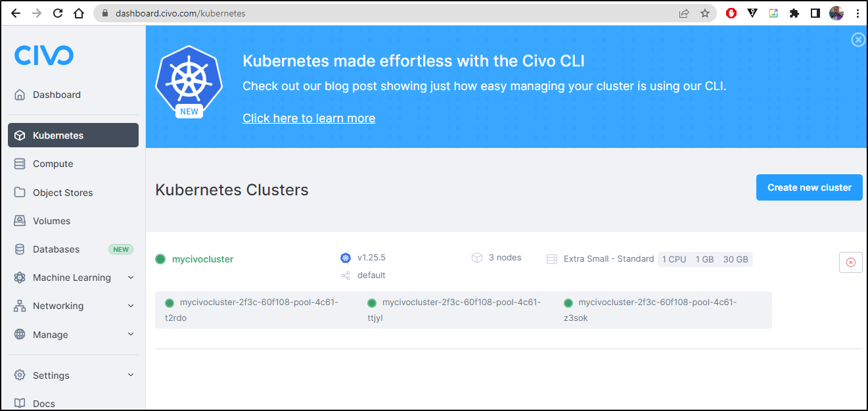
Task: Click the Compute server icon
Action: click(20, 164)
